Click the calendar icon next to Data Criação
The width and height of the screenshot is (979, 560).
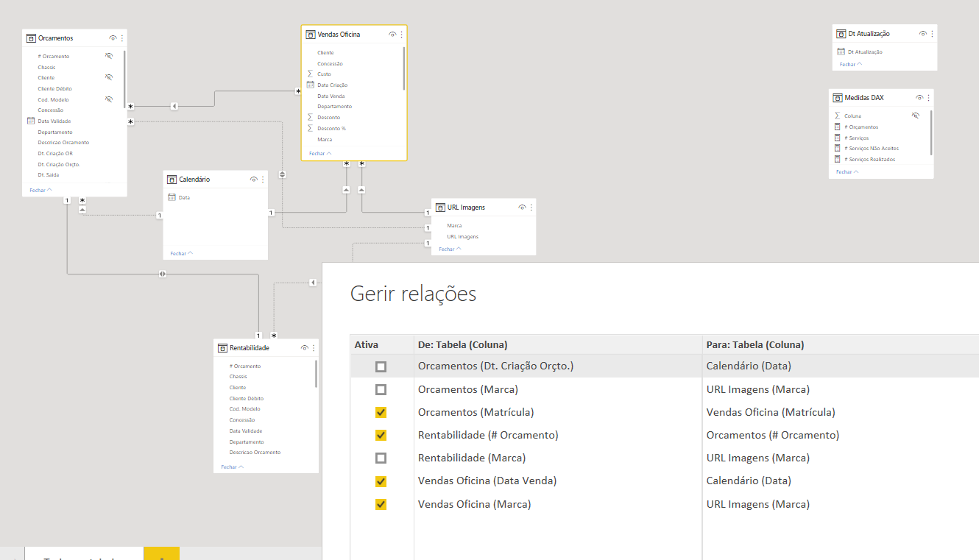coord(311,85)
